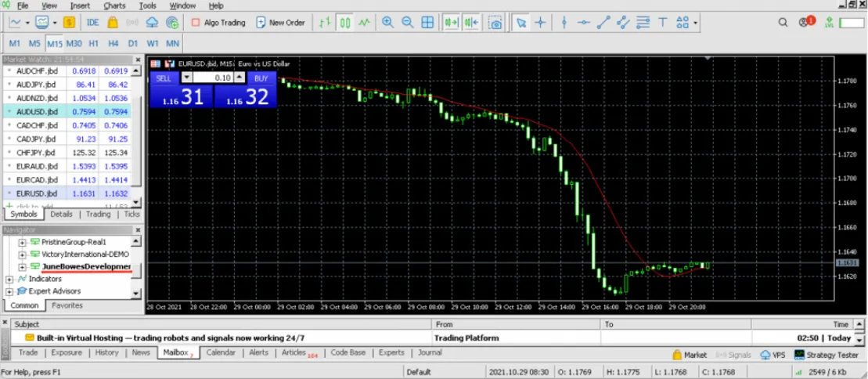Switch chart to bar chart icon
This screenshot has width=868, height=379.
(x=325, y=23)
